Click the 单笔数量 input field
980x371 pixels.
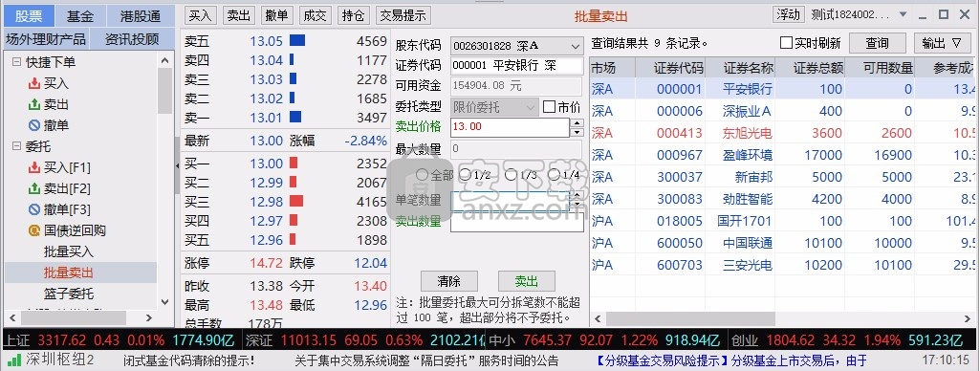point(511,201)
